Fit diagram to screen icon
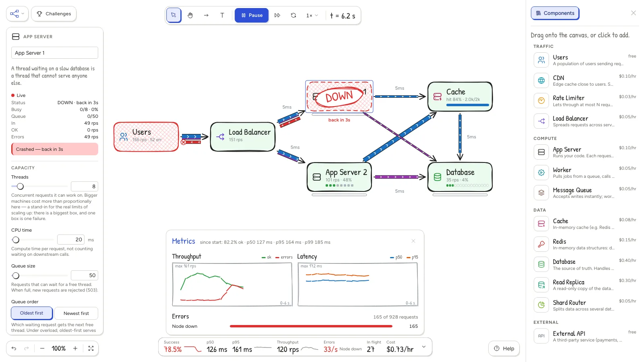This screenshot has width=644, height=362. 91,348
